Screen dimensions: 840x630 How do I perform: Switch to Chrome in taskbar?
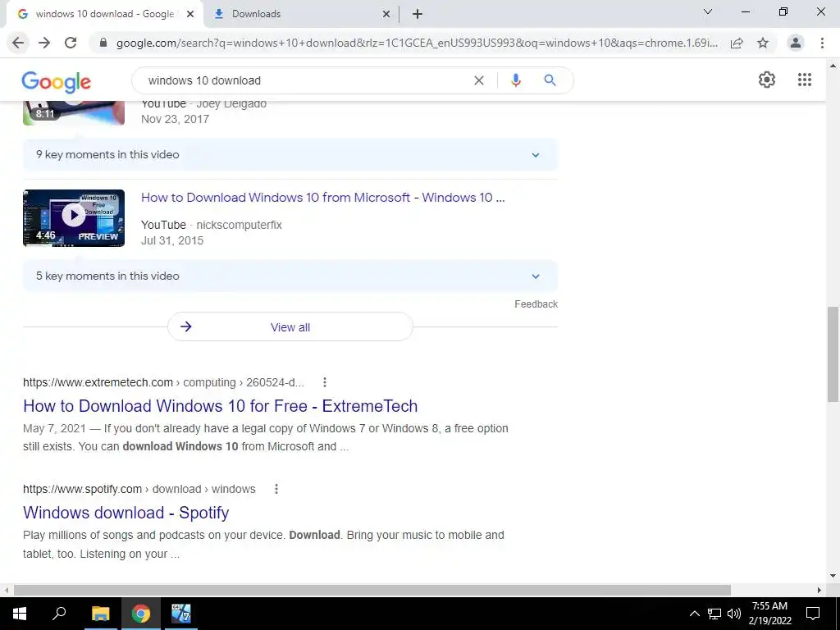point(141,614)
